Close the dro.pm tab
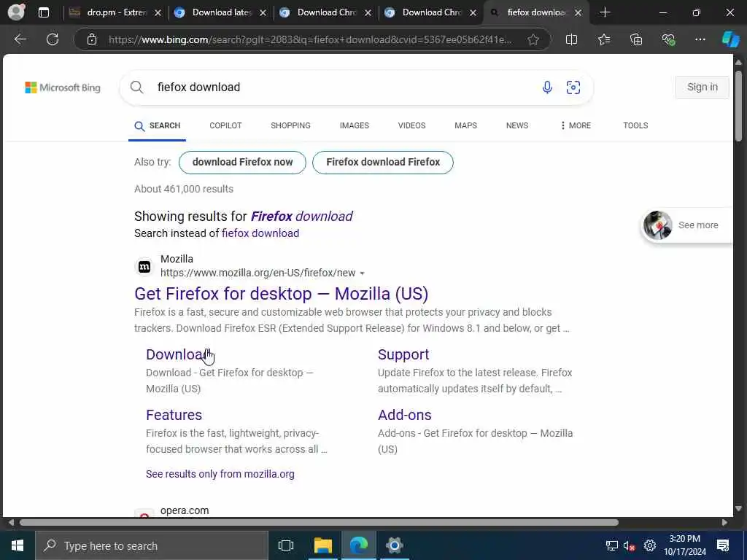The width and height of the screenshot is (747, 560). (x=158, y=13)
